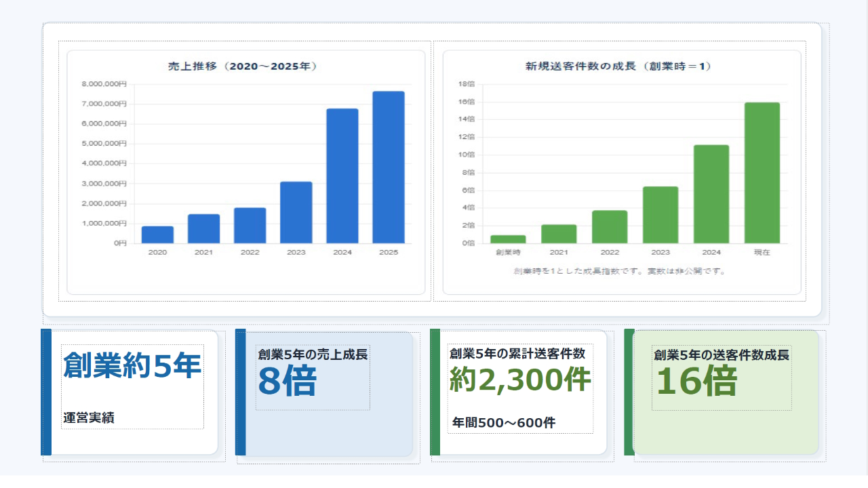868x488 pixels.
Task: Click the green 現在 bar
Action: [x=762, y=173]
